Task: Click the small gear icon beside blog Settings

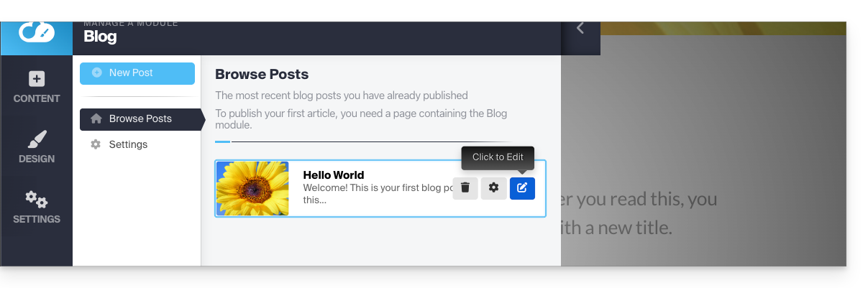Action: click(96, 145)
